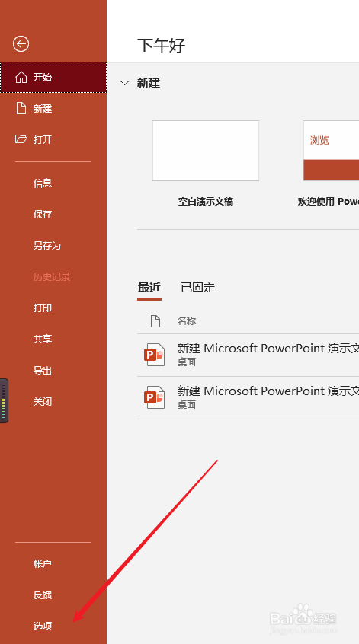Open the second 新建 Microsoft PowerPoint file row
Viewport: 359px width, 644px height.
point(248,397)
